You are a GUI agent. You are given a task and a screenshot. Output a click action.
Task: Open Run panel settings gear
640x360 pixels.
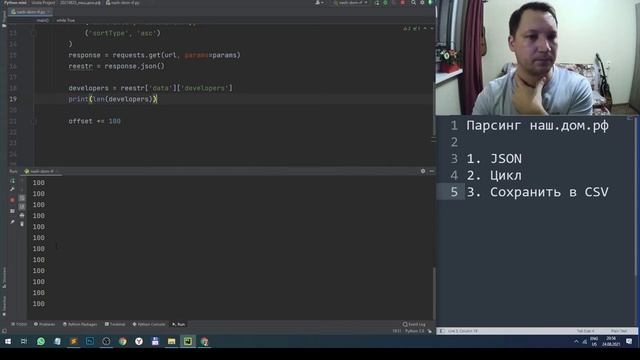click(423, 171)
